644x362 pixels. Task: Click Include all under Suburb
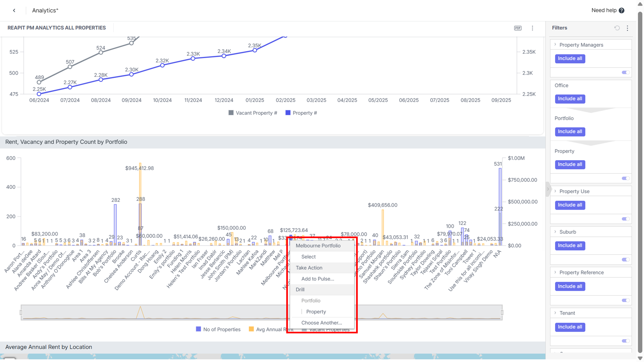(x=570, y=246)
